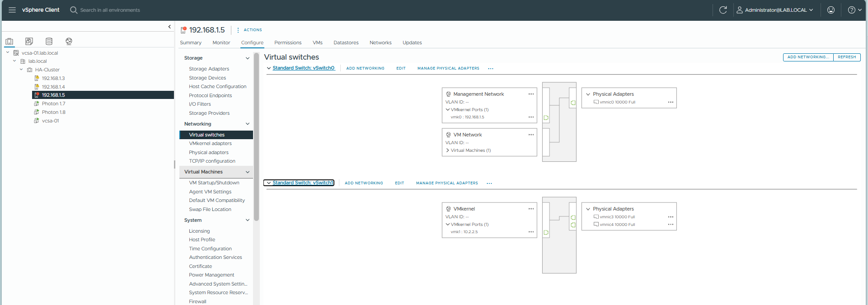The width and height of the screenshot is (868, 305).
Task: Open VMkernel adapters settings
Action: [210, 143]
